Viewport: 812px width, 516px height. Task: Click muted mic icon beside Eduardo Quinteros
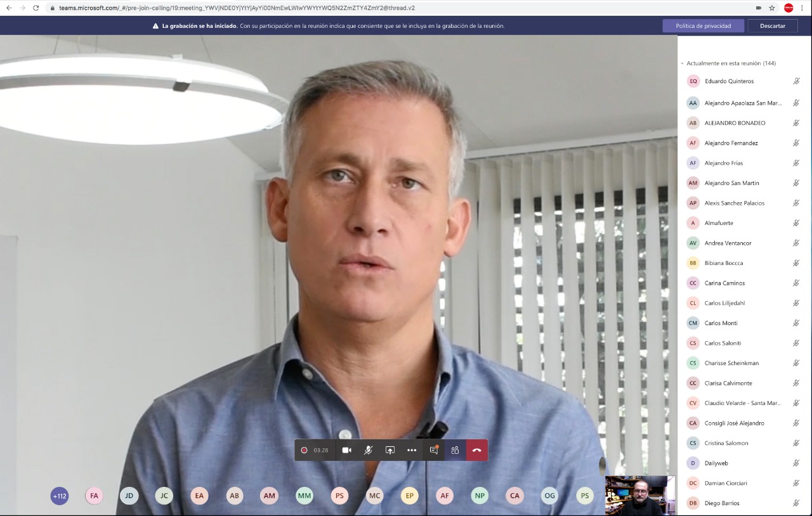click(796, 81)
